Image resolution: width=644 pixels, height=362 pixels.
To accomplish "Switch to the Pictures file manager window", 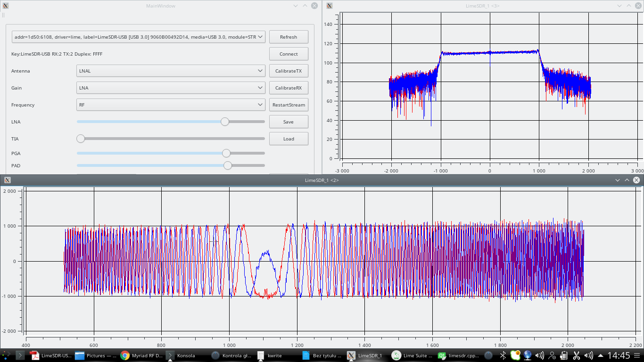I will tap(96, 355).
